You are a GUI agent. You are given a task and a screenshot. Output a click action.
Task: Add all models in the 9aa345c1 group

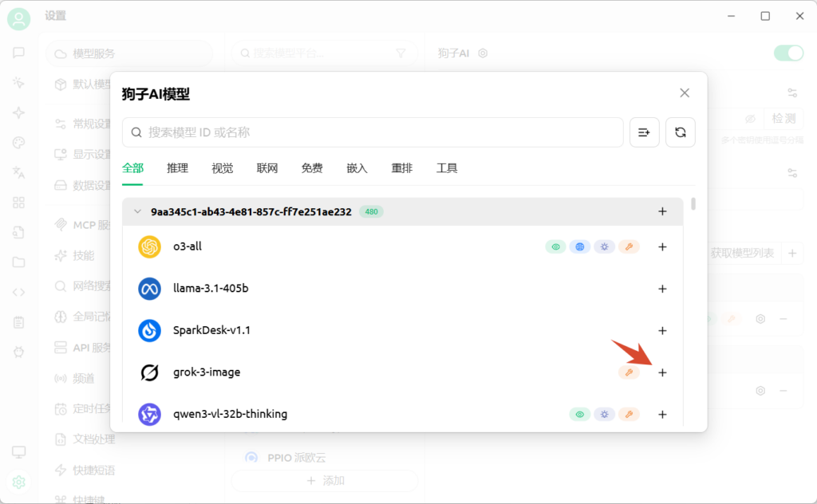[x=662, y=211]
